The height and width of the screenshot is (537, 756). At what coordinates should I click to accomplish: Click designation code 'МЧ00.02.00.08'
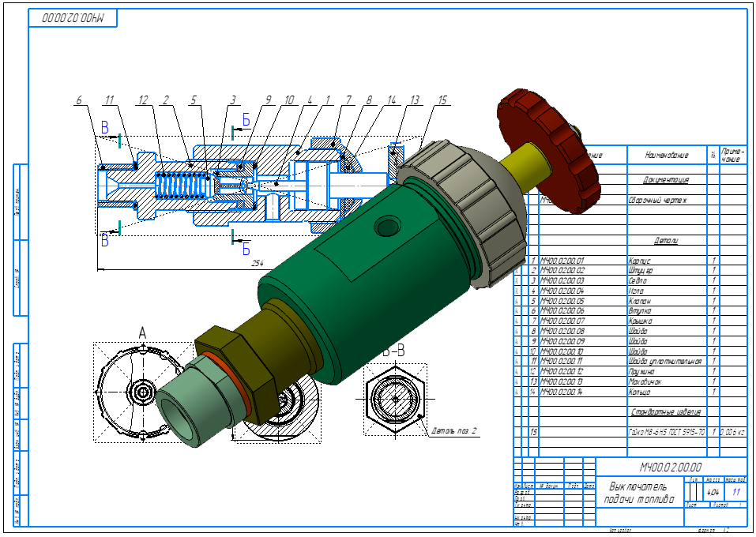[562, 331]
